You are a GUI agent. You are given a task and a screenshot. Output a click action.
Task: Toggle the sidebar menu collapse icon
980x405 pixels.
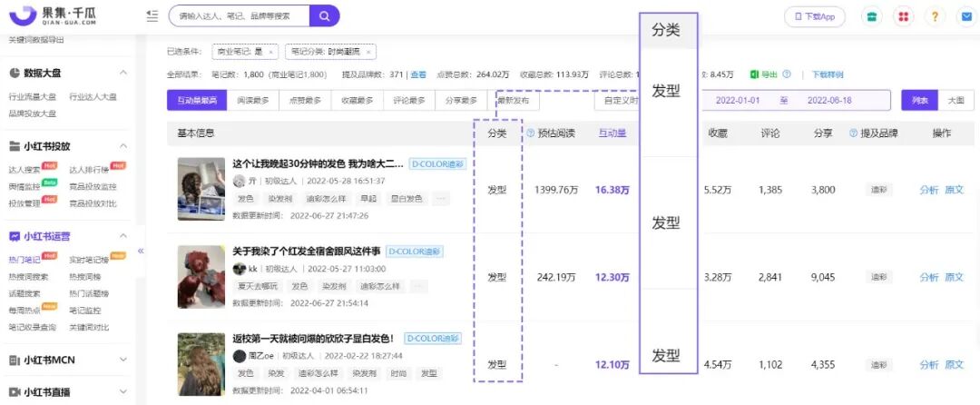click(152, 16)
